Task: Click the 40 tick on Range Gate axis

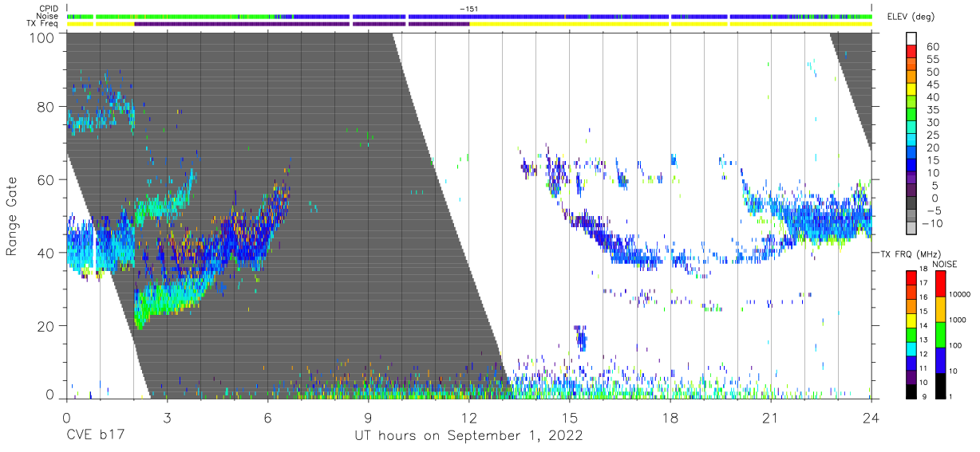Action: 46,253
